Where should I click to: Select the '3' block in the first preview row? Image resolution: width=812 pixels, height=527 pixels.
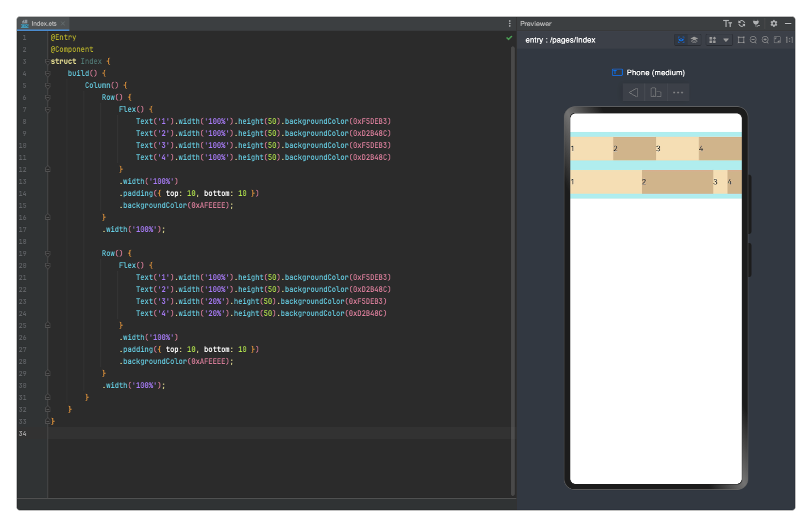click(x=677, y=148)
